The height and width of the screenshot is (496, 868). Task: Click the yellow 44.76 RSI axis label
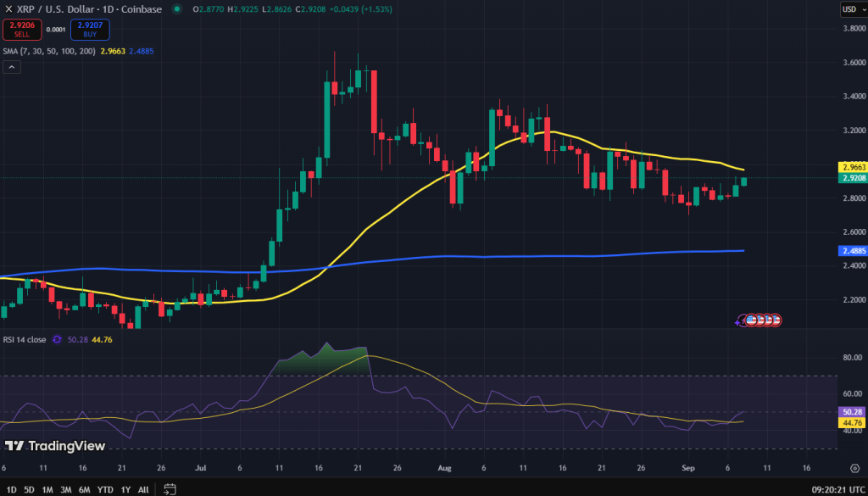click(x=853, y=423)
